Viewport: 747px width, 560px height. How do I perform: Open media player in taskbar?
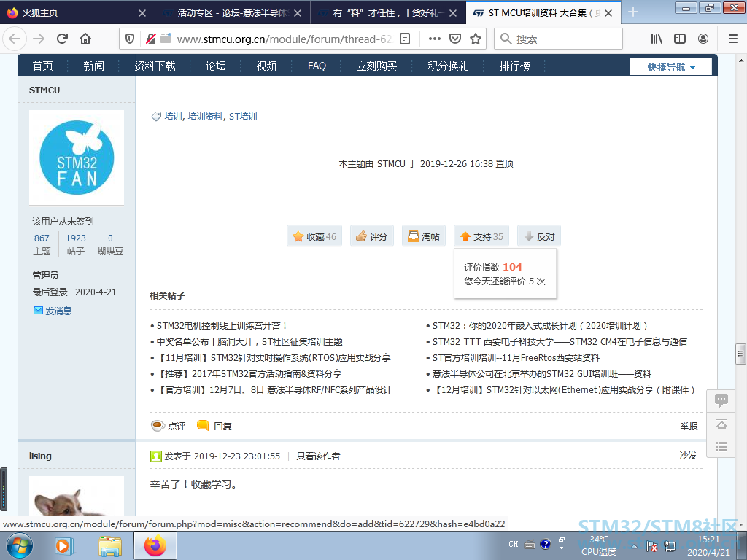coord(63,545)
